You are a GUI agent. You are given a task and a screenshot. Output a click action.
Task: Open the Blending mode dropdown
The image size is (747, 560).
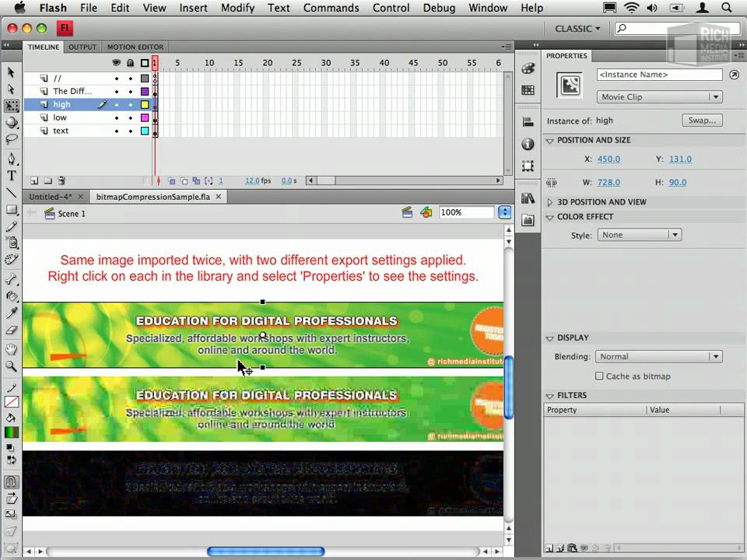[658, 357]
